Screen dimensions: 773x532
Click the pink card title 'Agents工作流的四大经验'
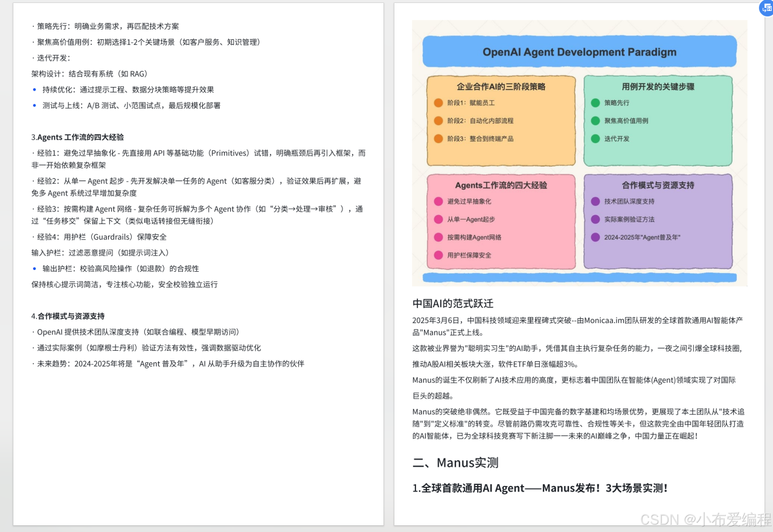pyautogui.click(x=501, y=185)
